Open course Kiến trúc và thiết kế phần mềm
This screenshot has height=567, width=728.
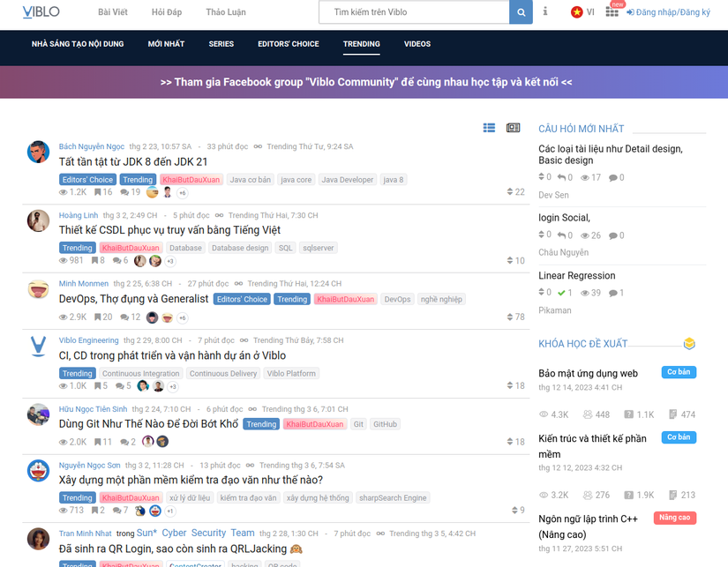click(x=592, y=446)
